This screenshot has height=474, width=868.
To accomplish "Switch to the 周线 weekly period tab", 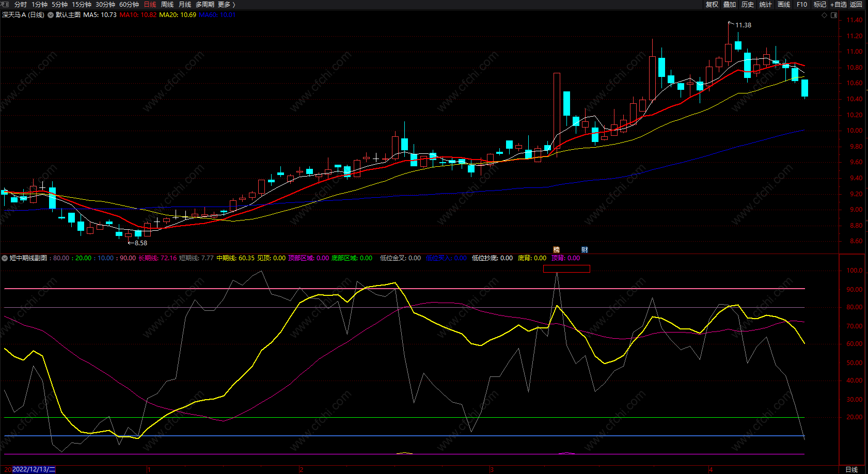I will click(x=167, y=5).
